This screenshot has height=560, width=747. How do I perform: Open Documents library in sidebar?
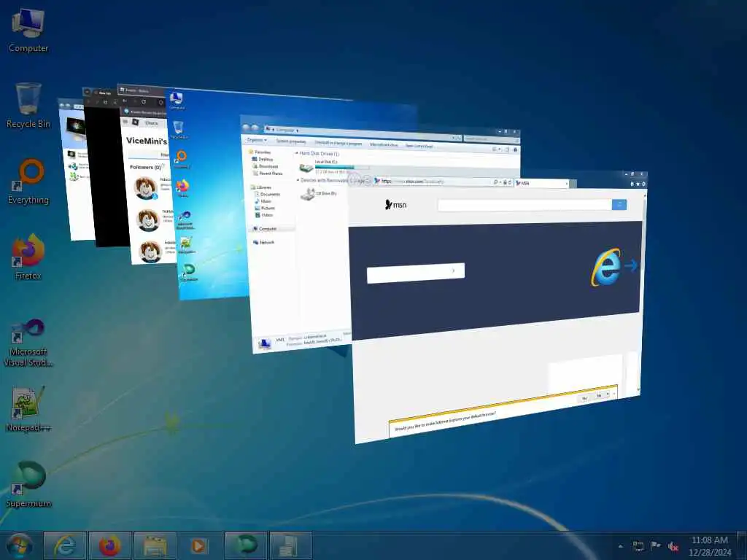(268, 194)
